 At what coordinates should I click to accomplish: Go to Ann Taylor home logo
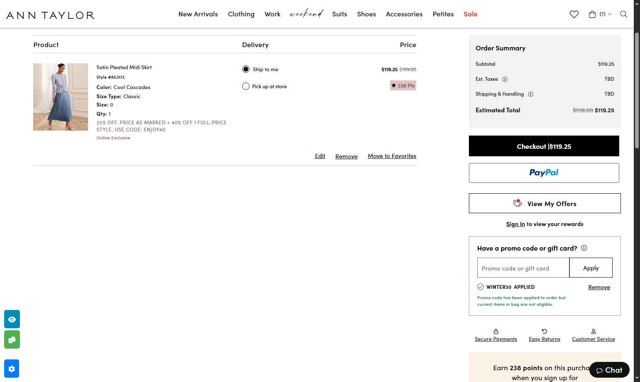tap(50, 16)
